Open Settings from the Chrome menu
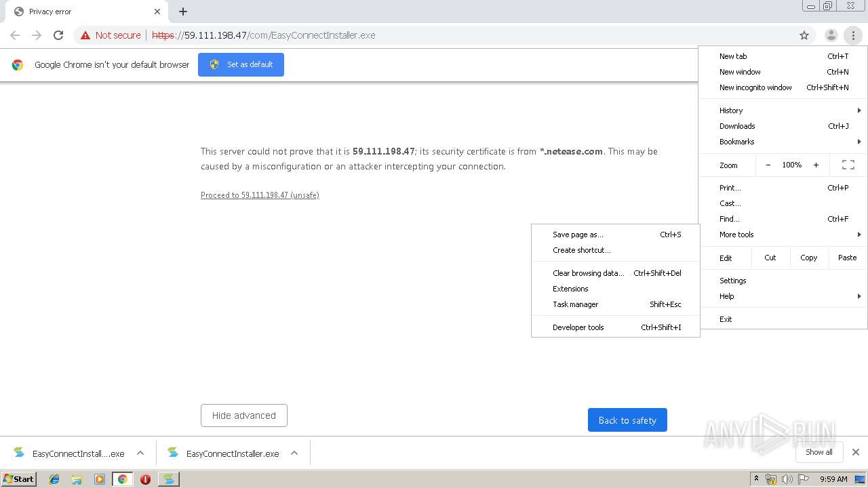Screen dimensions: 868x488 coord(783,281)
